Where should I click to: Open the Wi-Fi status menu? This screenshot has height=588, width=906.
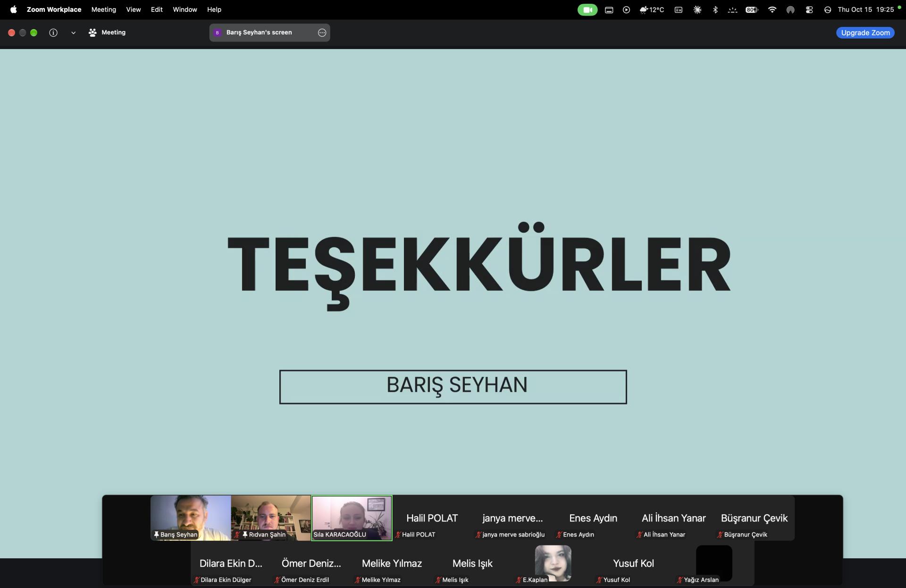click(772, 9)
